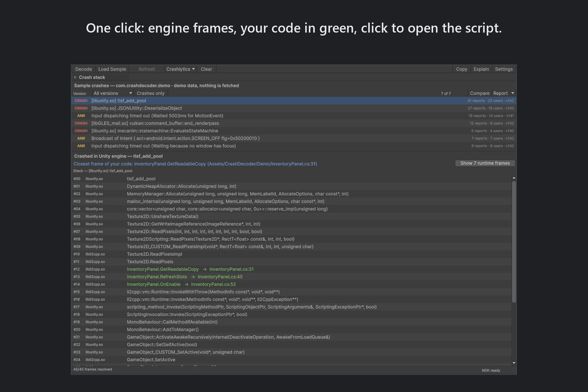Click the 7 of 7 counter
The height and width of the screenshot is (392, 588).
coord(446,93)
